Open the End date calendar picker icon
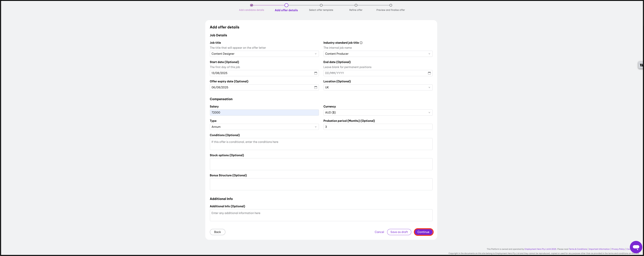This screenshot has width=644, height=256. 429,73
